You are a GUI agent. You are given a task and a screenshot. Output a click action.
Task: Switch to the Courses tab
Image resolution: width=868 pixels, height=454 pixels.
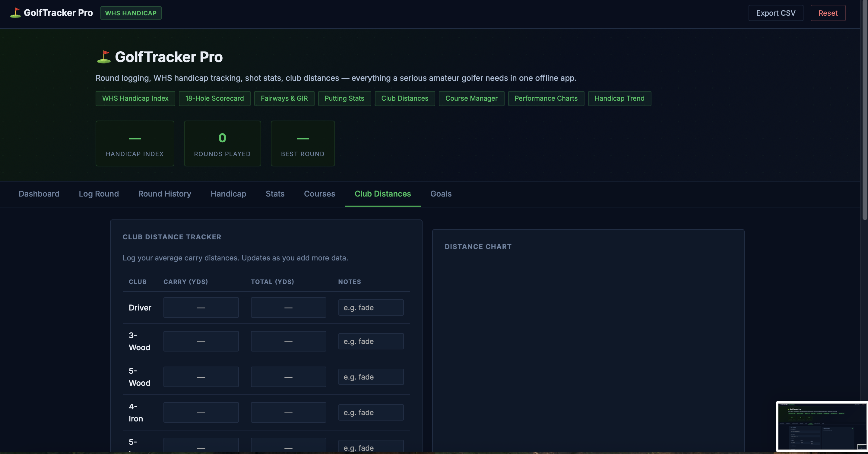(319, 194)
